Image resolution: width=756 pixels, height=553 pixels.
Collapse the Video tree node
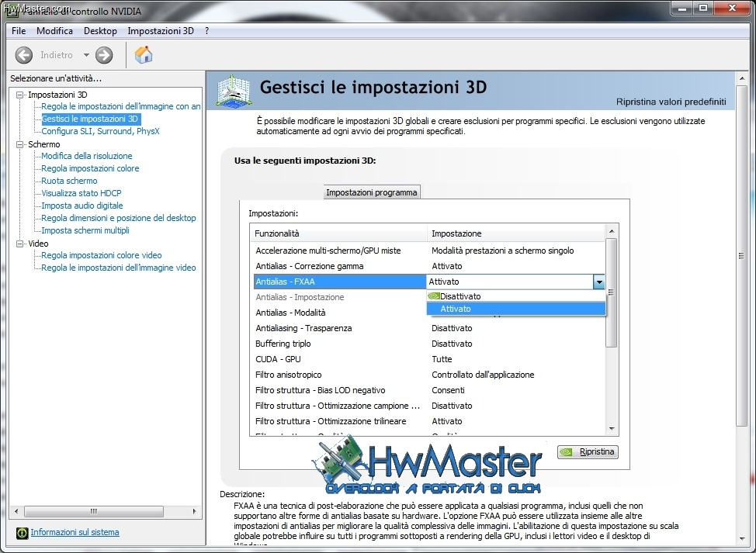coord(19,244)
